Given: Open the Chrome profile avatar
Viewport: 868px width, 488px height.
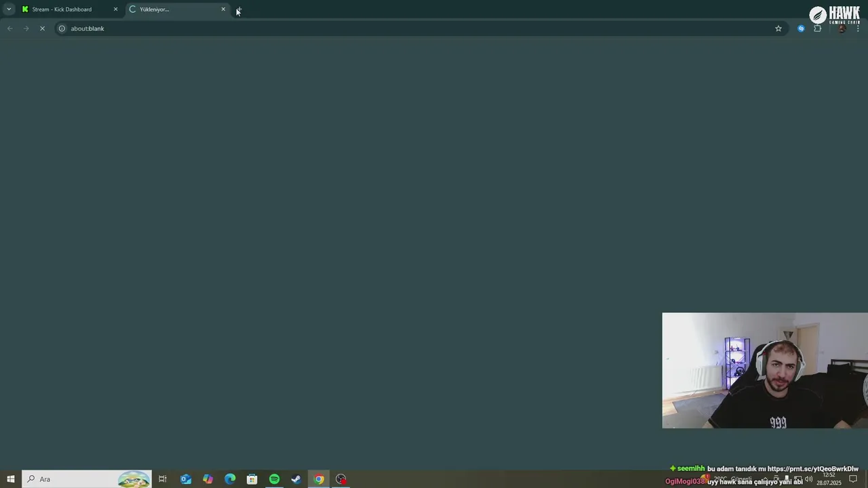Looking at the screenshot, I should click(842, 28).
